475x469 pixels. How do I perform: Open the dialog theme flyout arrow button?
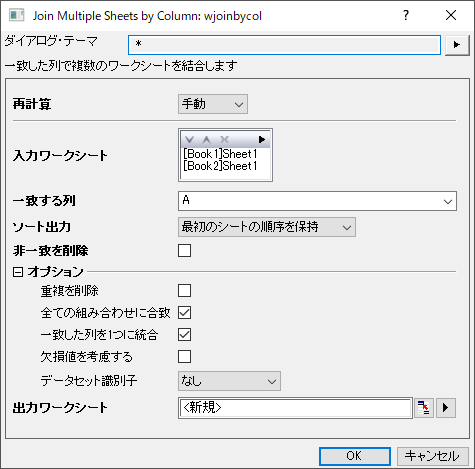pos(457,44)
